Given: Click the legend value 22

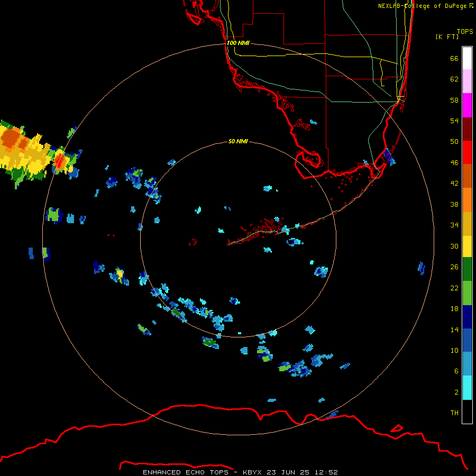Looking at the screenshot, I should [454, 288].
